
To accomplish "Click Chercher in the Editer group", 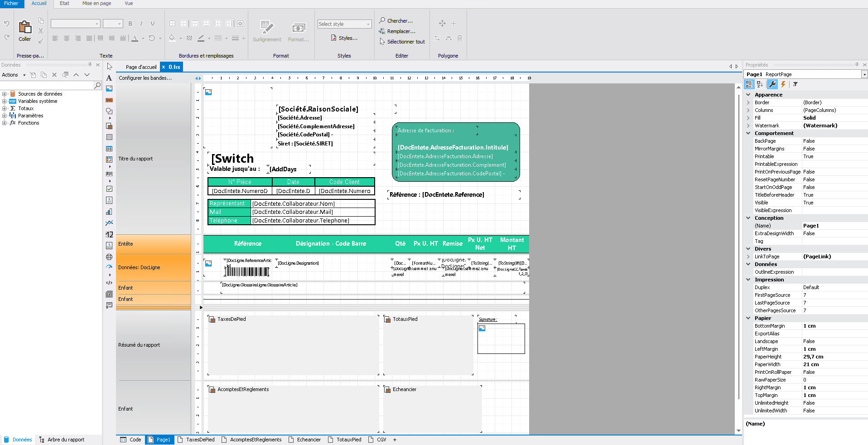I will click(396, 21).
